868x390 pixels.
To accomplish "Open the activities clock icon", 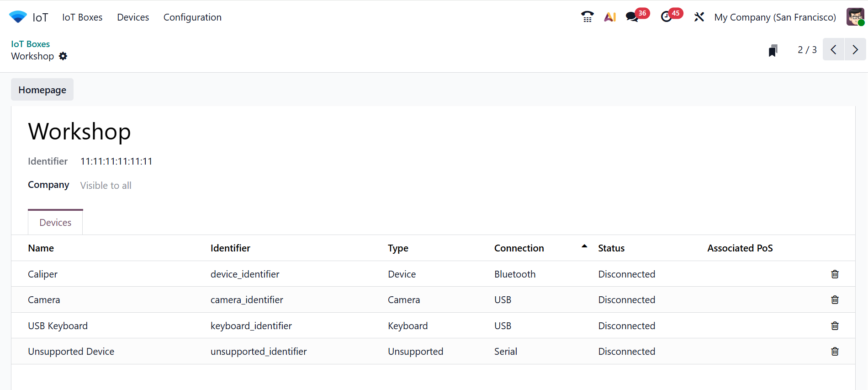I will pyautogui.click(x=667, y=17).
